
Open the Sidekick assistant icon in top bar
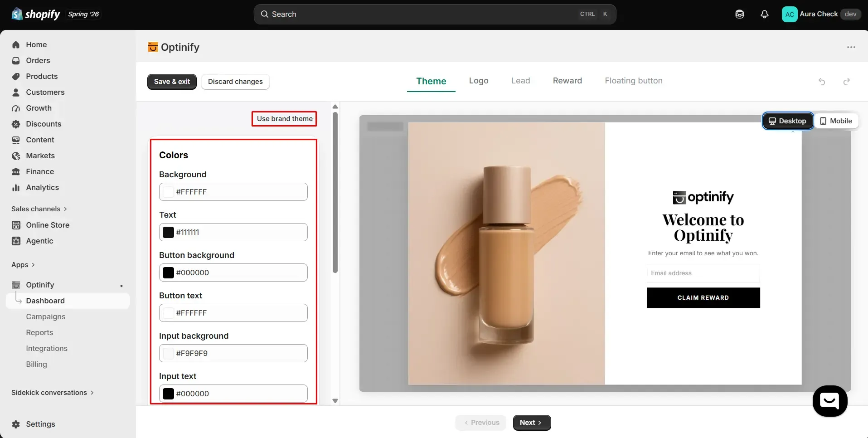point(740,14)
